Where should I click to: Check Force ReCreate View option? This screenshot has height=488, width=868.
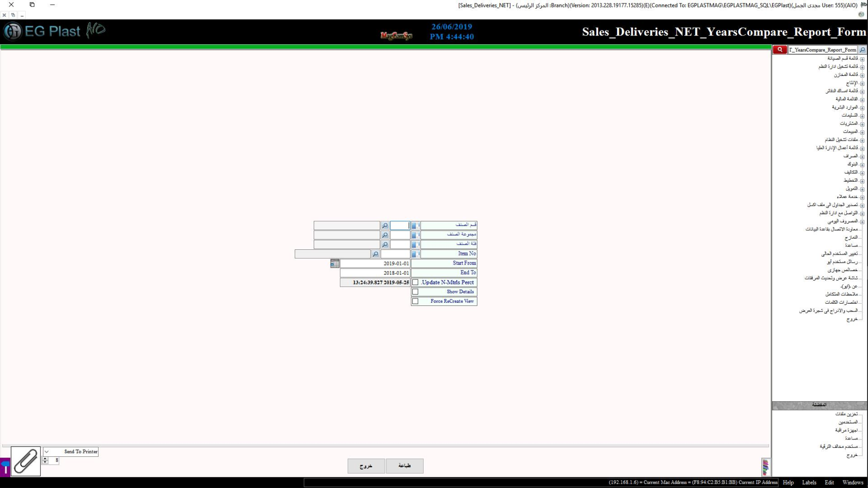coord(415,301)
